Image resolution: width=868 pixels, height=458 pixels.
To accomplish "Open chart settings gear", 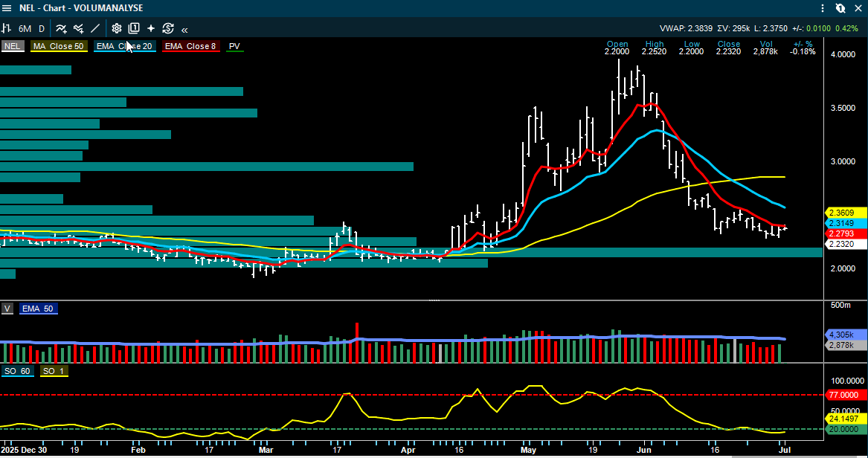I will (116, 29).
